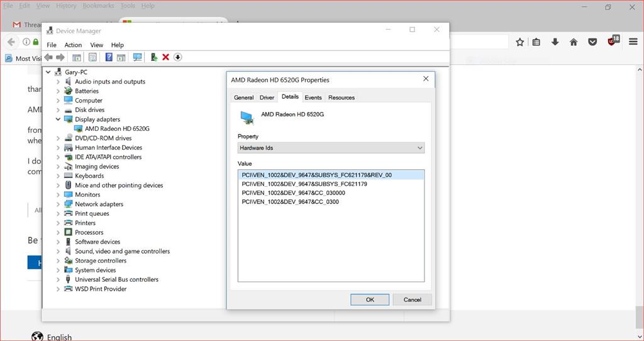Select Software devices in the tree
Screen dimensions: 644x341
coord(97,242)
